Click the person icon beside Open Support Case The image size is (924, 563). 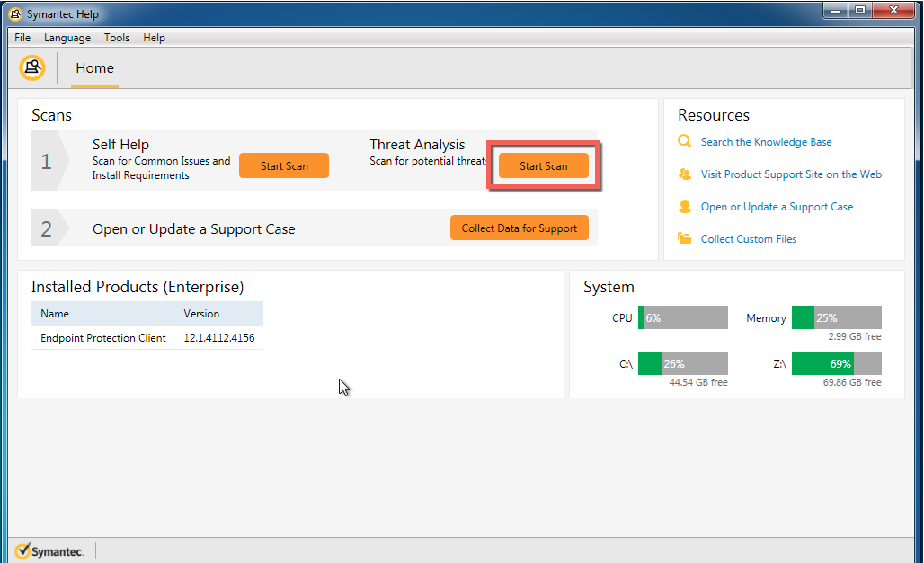(685, 207)
